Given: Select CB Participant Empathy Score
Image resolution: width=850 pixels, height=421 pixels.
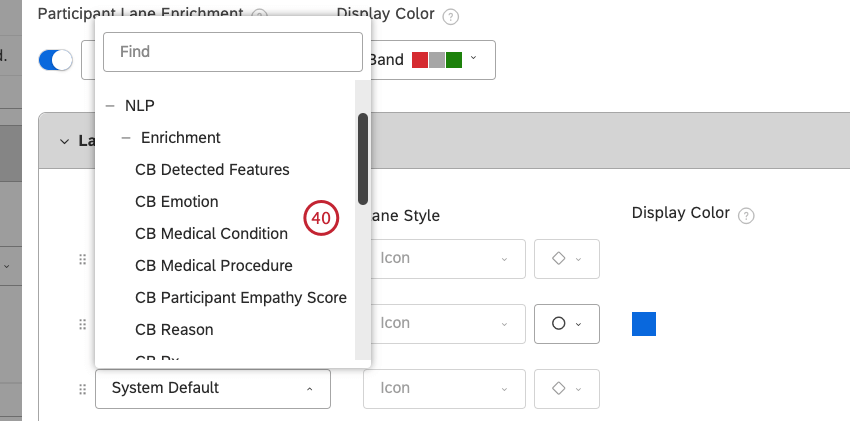Looking at the screenshot, I should [240, 297].
